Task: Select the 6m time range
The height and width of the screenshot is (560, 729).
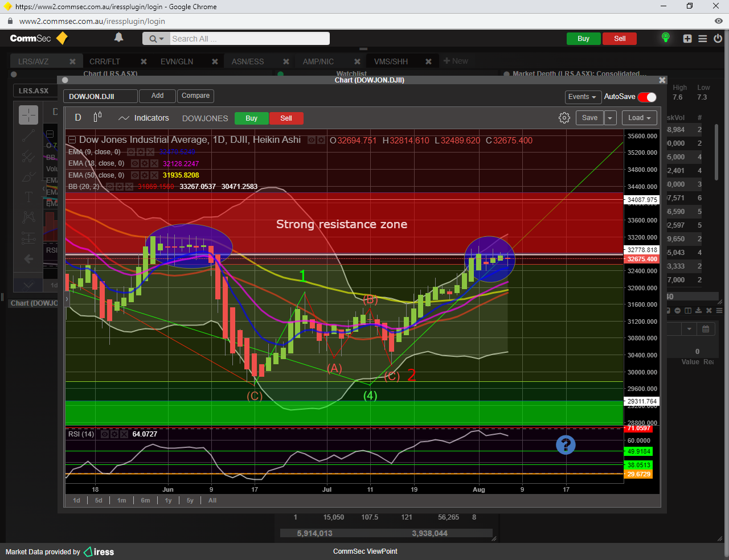Action: pyautogui.click(x=145, y=500)
